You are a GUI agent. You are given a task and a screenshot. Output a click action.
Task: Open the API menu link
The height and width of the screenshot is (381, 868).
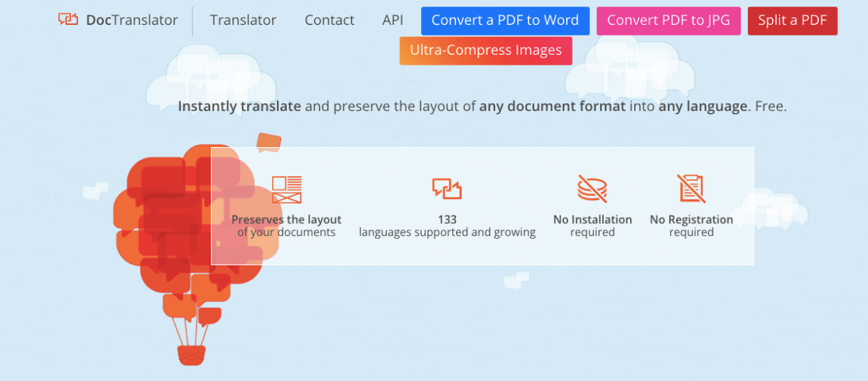(393, 20)
